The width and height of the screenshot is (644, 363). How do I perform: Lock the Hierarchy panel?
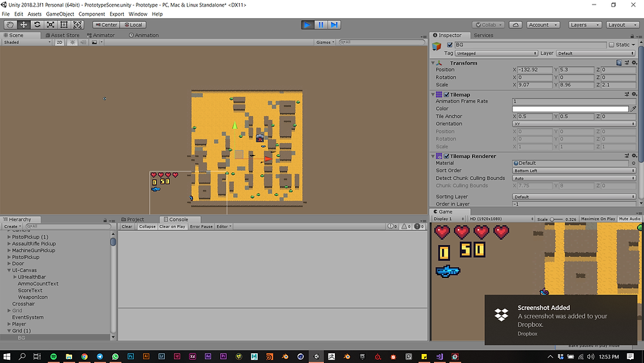click(105, 221)
